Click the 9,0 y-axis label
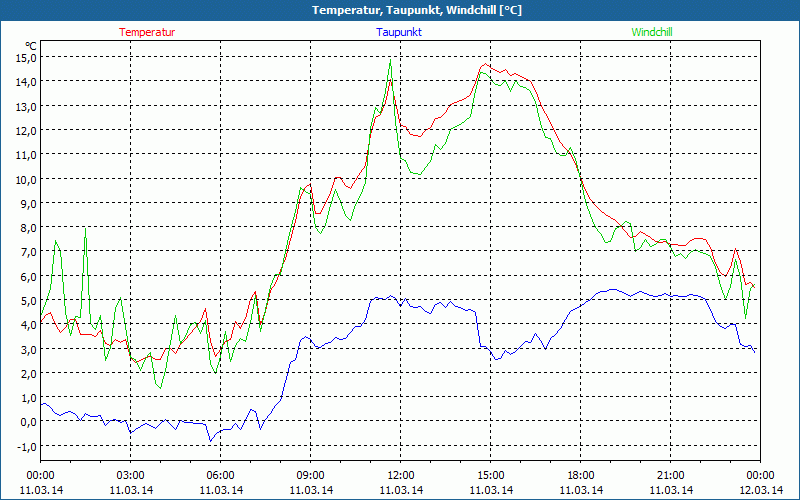800x500 pixels. point(28,203)
